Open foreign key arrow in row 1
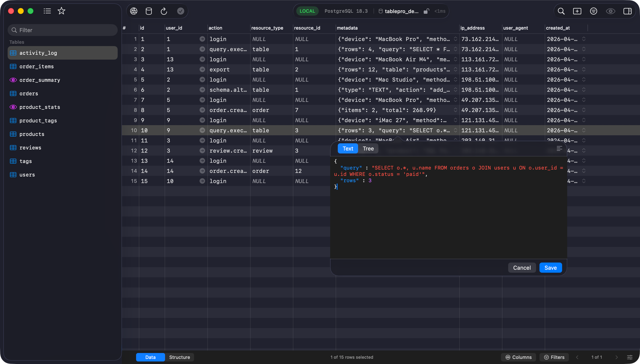This screenshot has height=364, width=640. point(202,39)
